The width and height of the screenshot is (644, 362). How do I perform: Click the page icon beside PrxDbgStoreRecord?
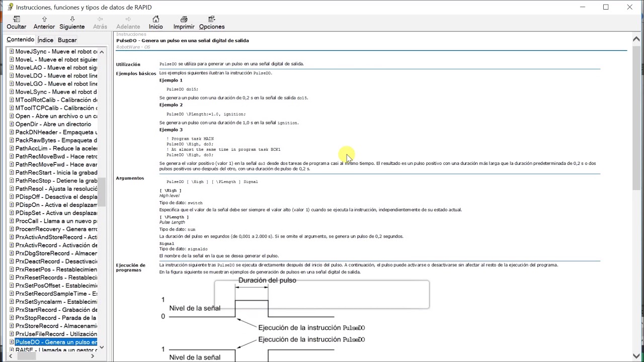point(11,253)
